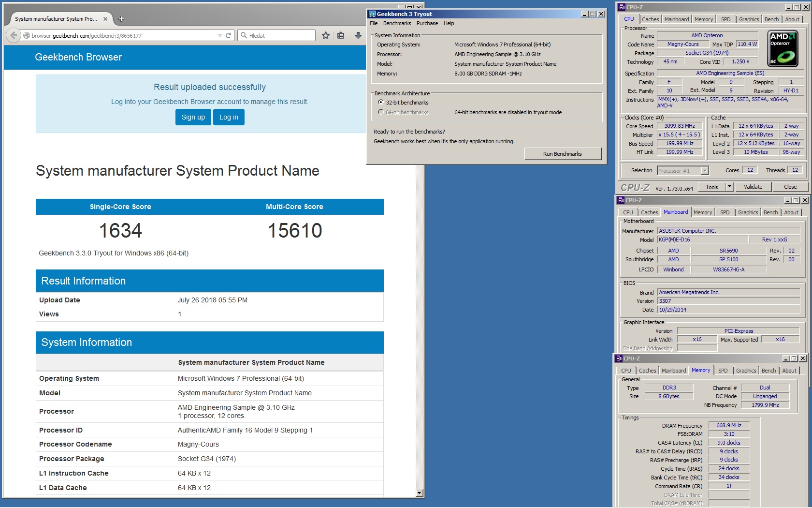Open the downloads arrow icon
Screen dimensions: 812x508
358,35
